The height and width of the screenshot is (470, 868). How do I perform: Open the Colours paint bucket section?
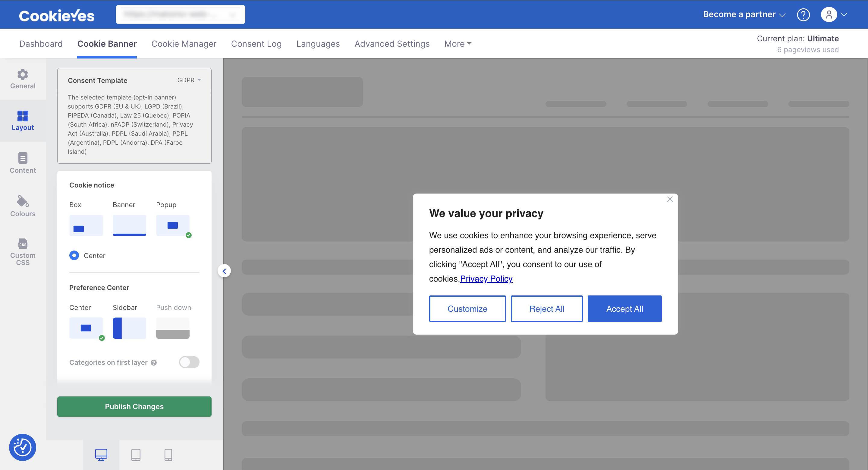click(23, 206)
